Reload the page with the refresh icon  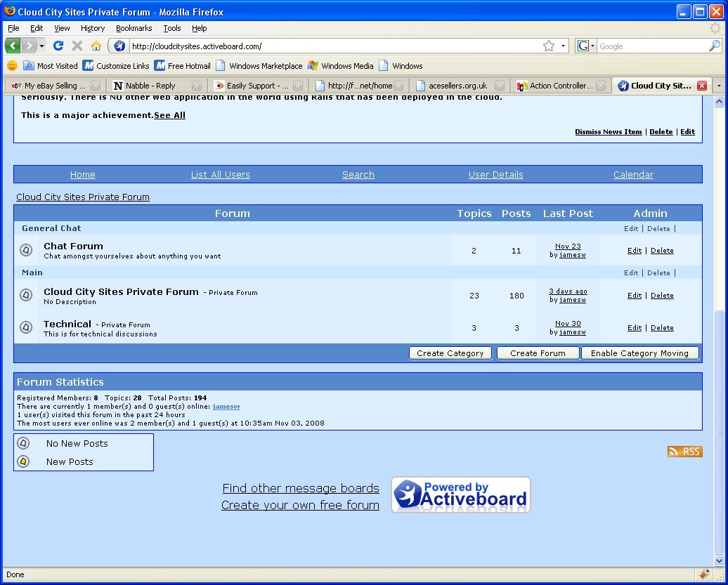(58, 46)
